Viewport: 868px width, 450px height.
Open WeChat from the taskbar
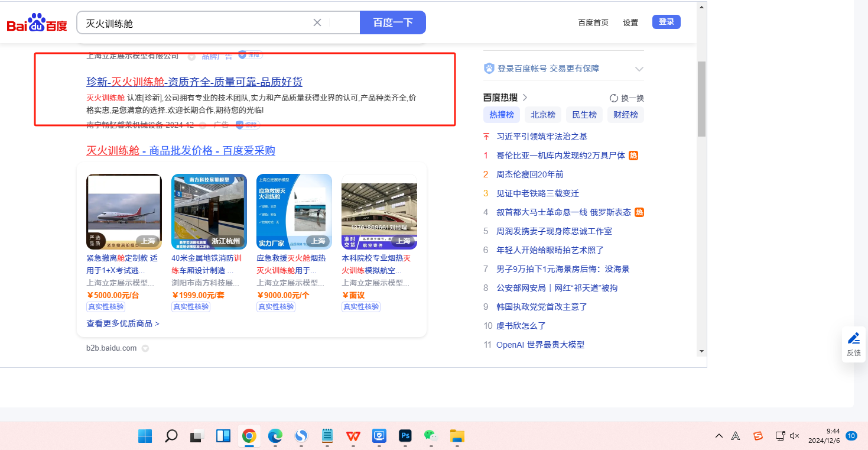[x=430, y=436]
